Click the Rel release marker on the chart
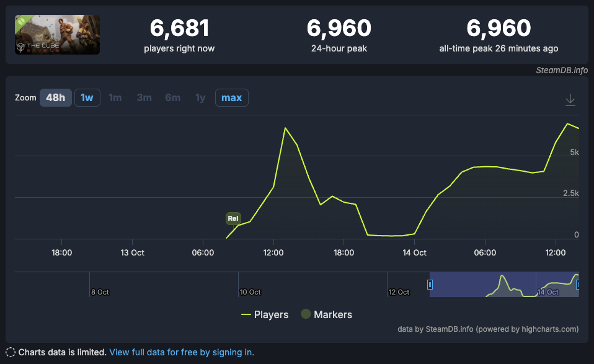The image size is (594, 364). [x=233, y=218]
